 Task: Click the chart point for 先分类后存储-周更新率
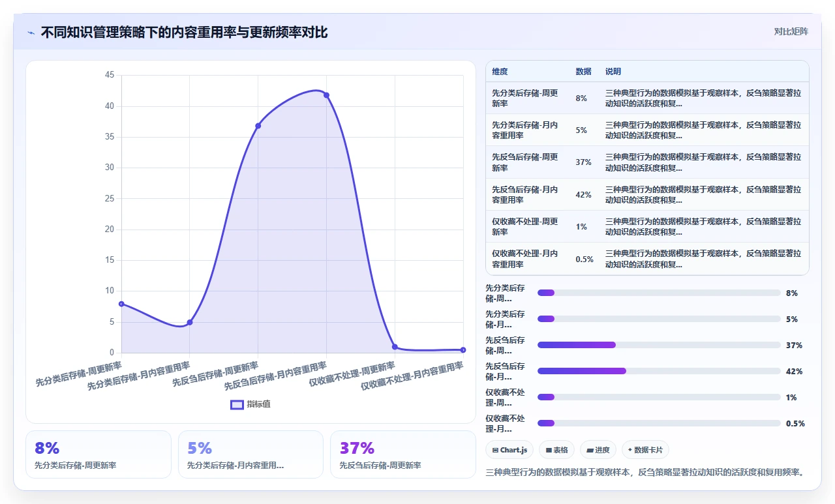point(121,304)
